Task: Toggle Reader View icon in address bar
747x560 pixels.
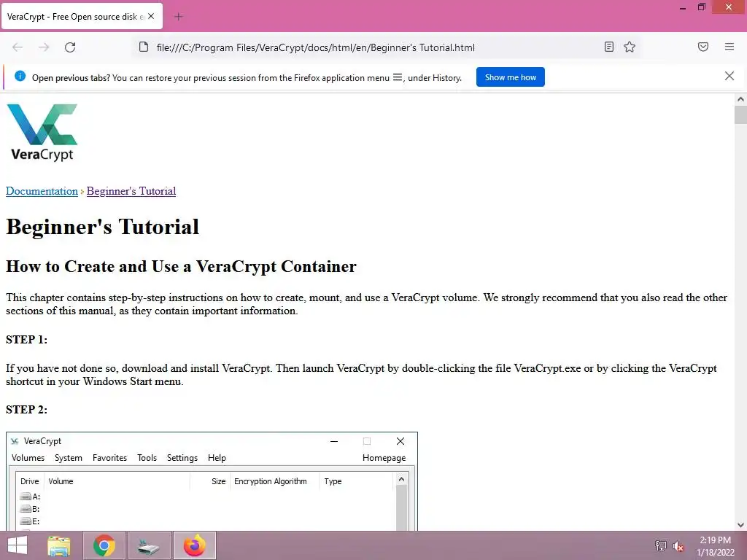Action: pos(609,47)
